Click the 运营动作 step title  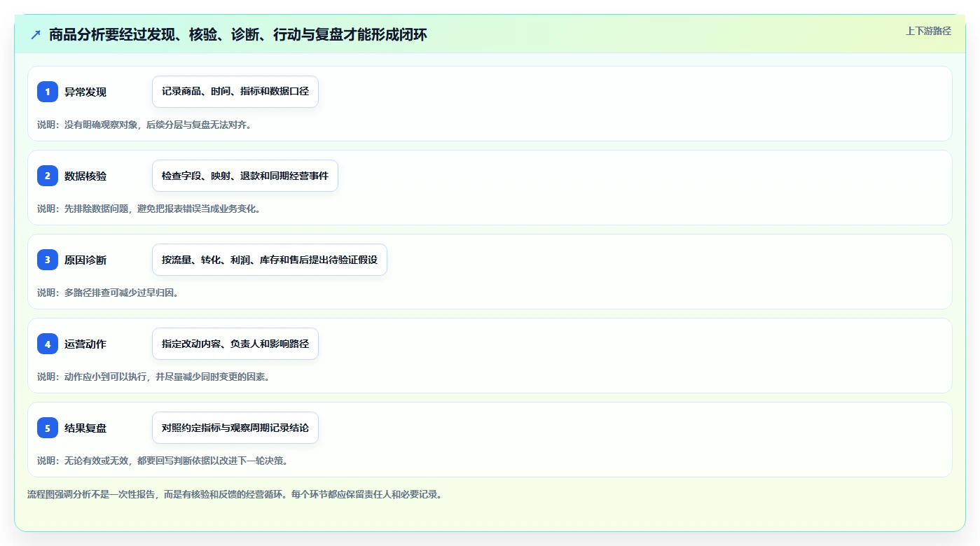(85, 344)
